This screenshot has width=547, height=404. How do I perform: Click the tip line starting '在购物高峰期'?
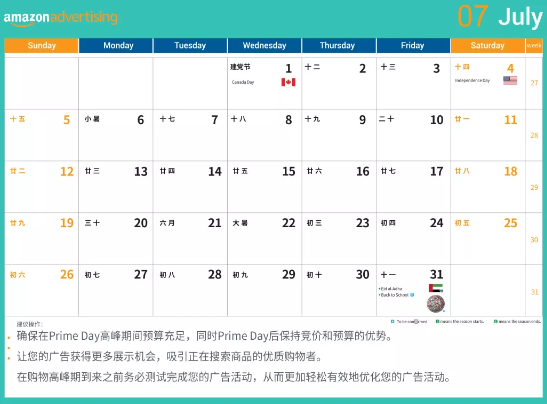click(x=234, y=377)
